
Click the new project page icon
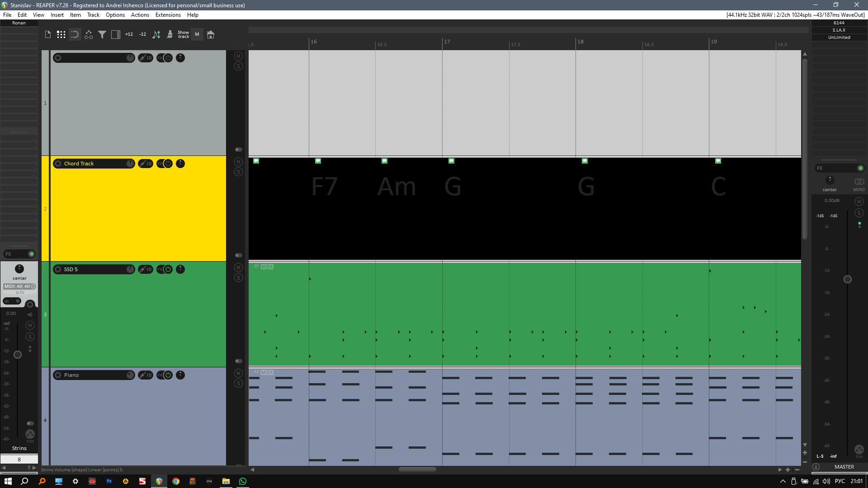[x=48, y=34]
